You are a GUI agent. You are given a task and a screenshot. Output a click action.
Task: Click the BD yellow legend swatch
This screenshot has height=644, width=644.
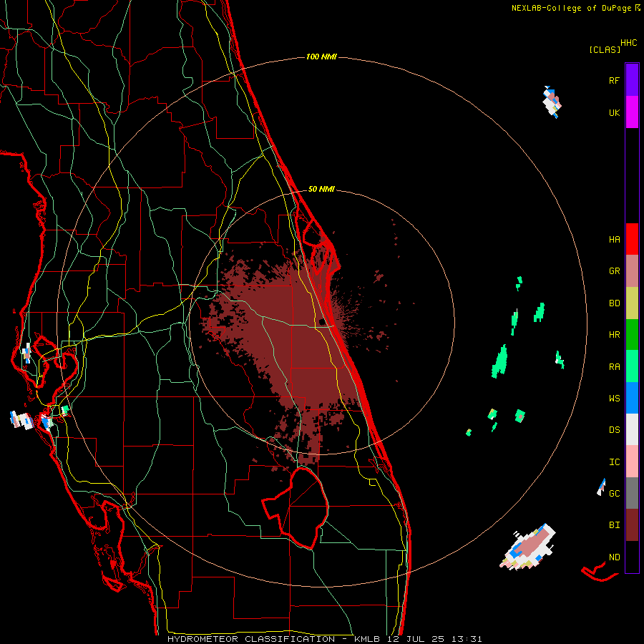632,303
